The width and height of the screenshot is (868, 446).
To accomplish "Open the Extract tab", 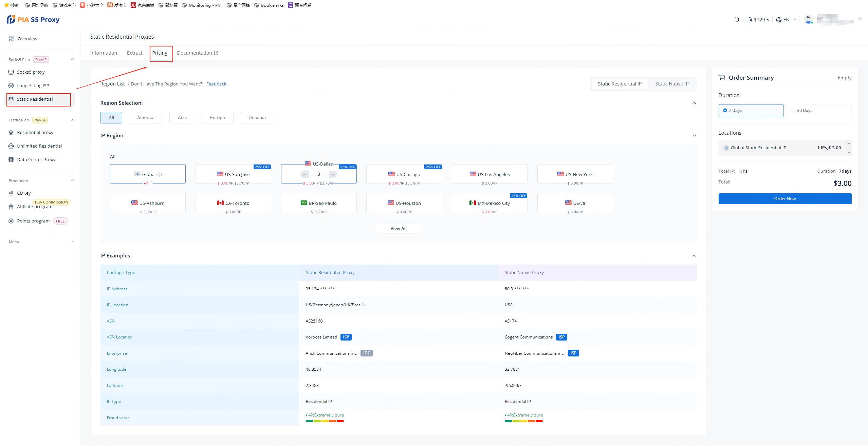I will click(134, 53).
